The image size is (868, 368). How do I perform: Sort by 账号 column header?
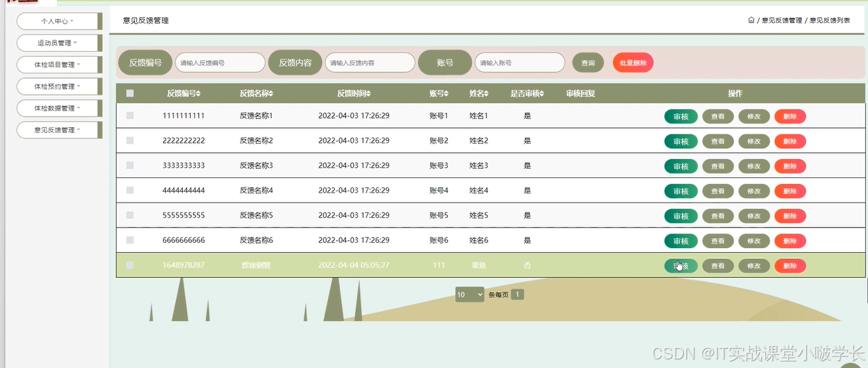439,93
